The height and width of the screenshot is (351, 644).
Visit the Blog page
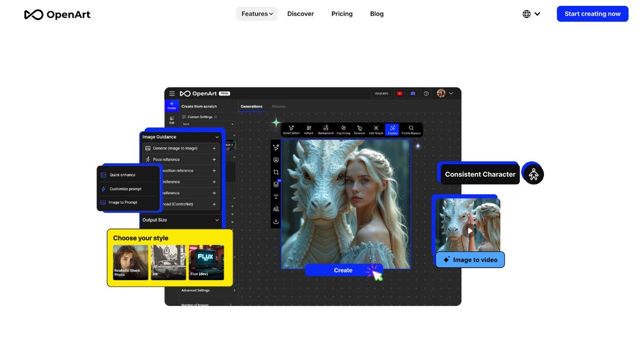coord(376,14)
